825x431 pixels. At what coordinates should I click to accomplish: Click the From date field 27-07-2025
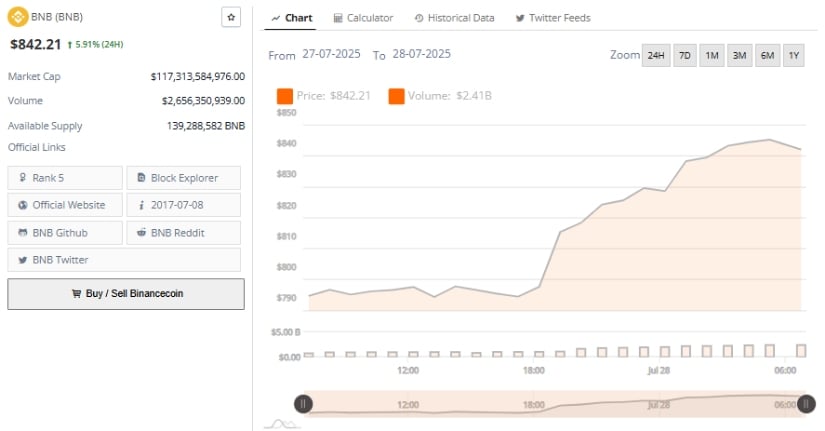pyautogui.click(x=331, y=54)
